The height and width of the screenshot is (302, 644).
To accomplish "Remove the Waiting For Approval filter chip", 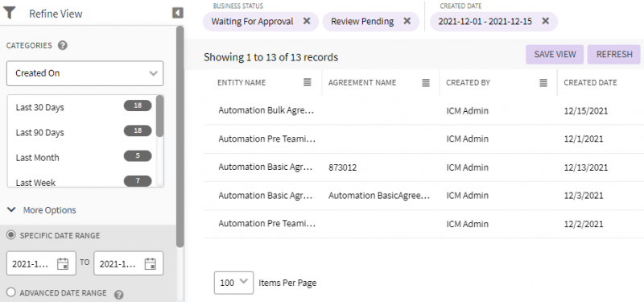I will coord(307,22).
